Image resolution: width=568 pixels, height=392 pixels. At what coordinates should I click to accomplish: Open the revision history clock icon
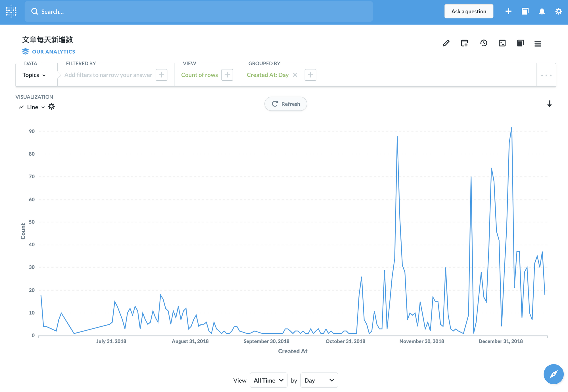pyautogui.click(x=483, y=43)
